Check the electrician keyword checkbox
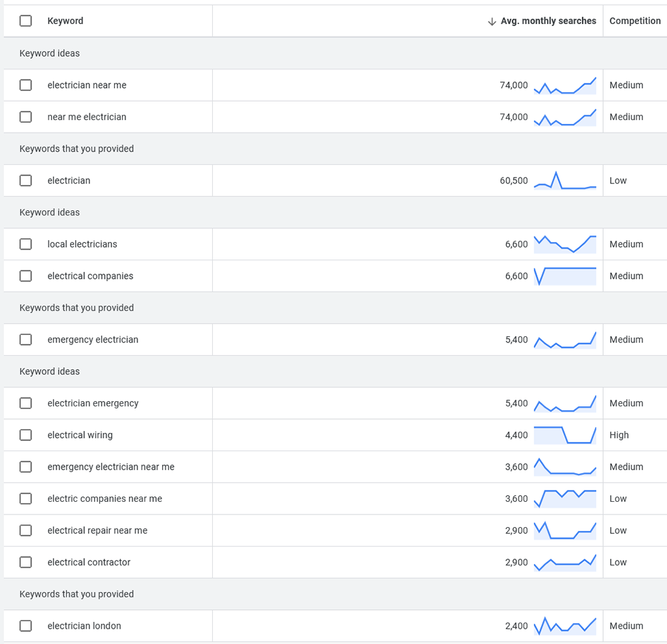 [x=25, y=180]
